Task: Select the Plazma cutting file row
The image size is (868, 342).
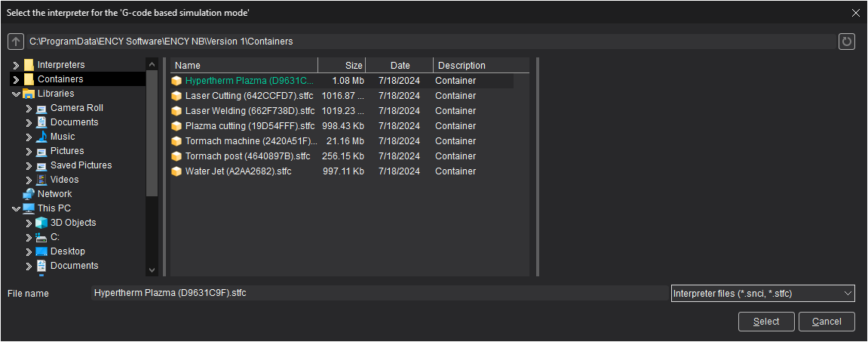Action: click(x=250, y=126)
